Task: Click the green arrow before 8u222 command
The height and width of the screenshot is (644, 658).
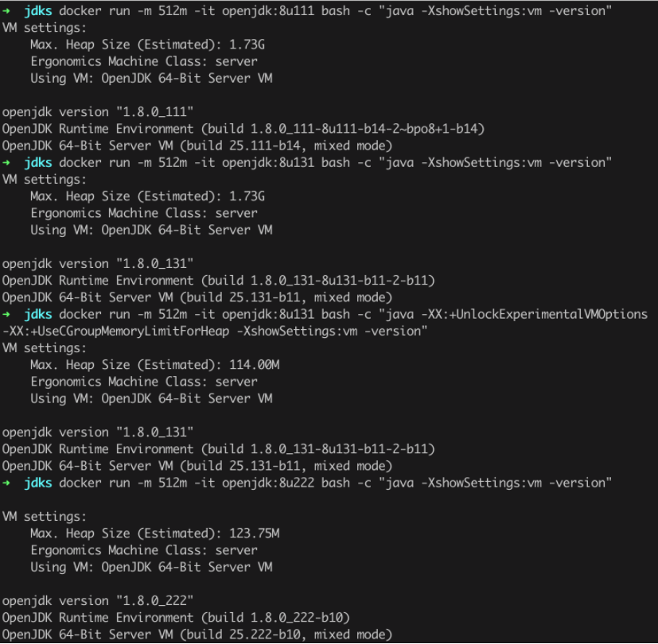Action: point(6,483)
